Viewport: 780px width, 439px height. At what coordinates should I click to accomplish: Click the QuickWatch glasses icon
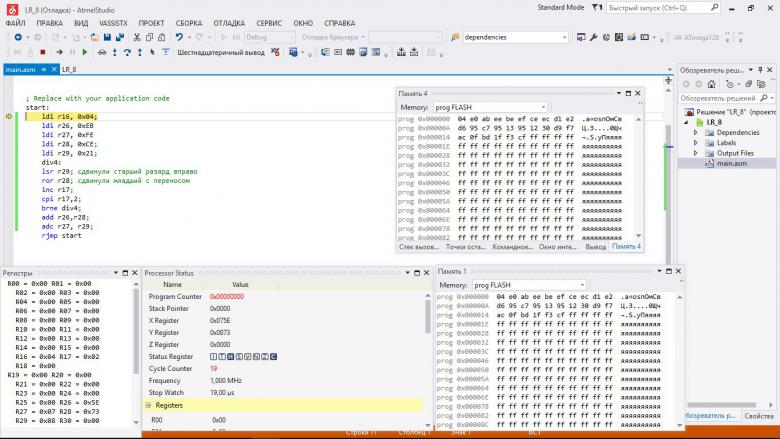pos(102,52)
